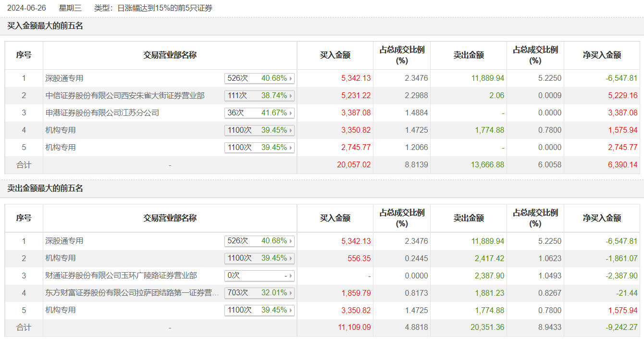This screenshot has height=339, width=644.
Task: Click arrow icon on sell table row 2
Action: 291,258
